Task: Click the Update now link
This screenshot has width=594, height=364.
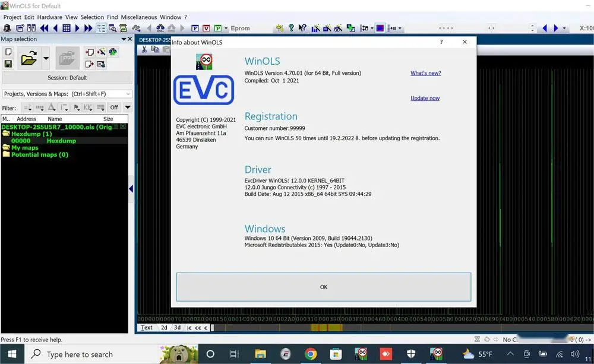Action: (425, 98)
